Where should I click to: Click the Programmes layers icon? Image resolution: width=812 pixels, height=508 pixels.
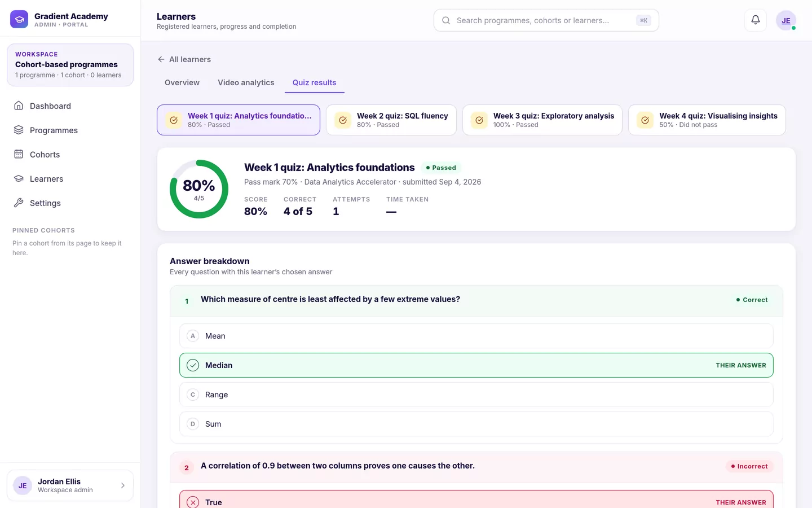(x=19, y=130)
